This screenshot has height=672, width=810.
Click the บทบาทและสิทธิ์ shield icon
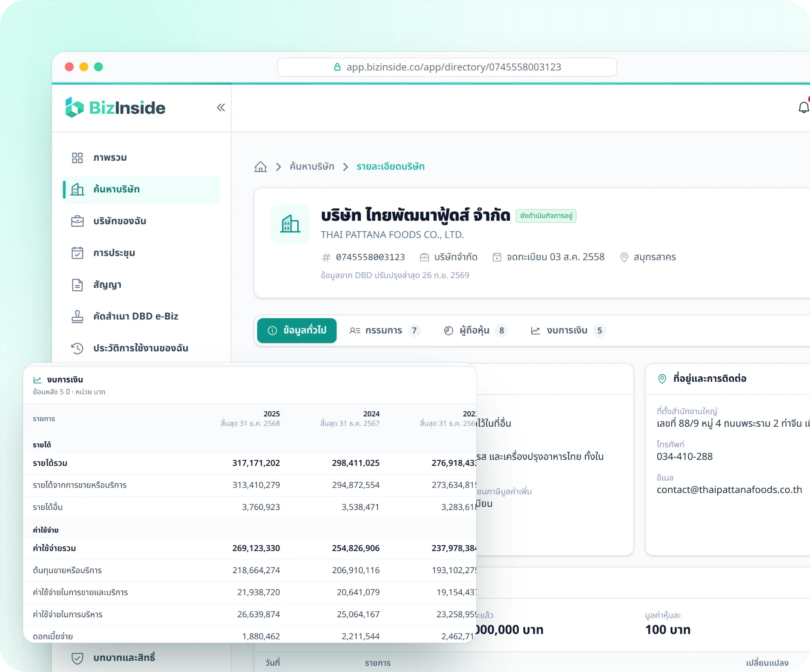77,658
